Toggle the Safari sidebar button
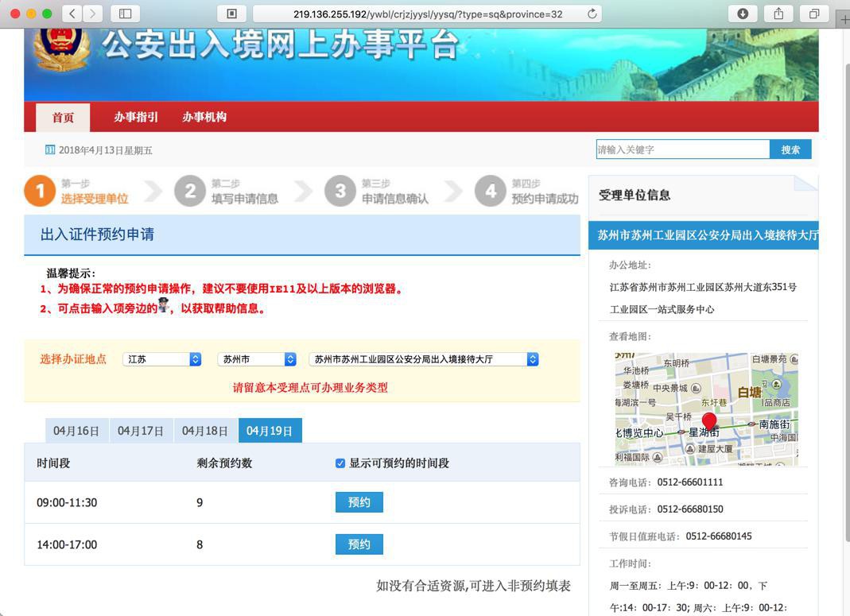This screenshot has width=850, height=616. coord(125,14)
